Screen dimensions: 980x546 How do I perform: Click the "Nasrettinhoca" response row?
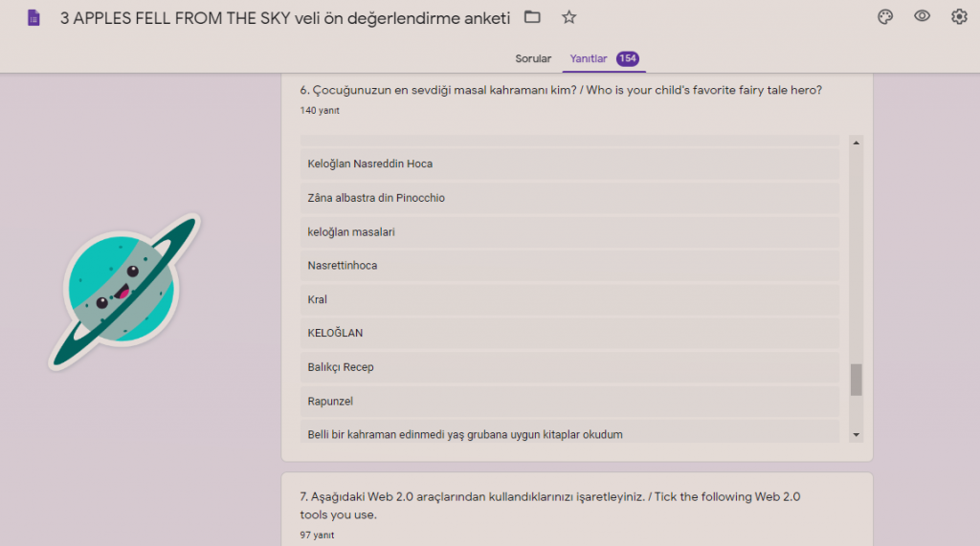[343, 265]
